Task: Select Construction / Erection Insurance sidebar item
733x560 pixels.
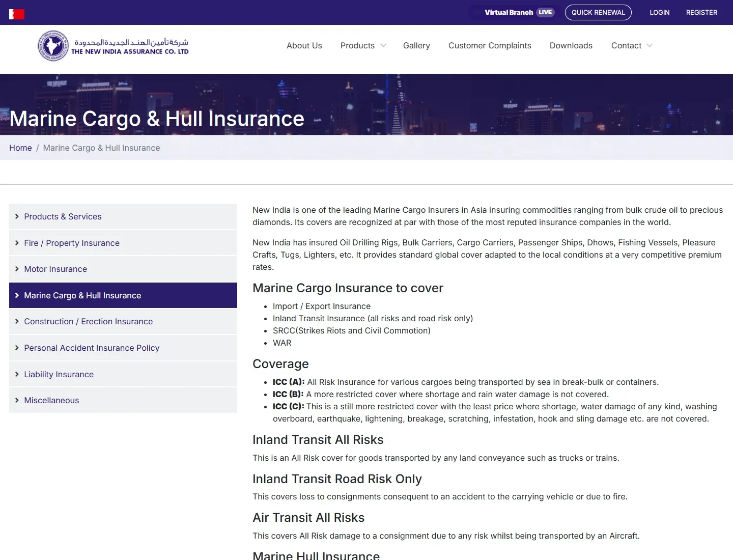Action: (x=123, y=321)
